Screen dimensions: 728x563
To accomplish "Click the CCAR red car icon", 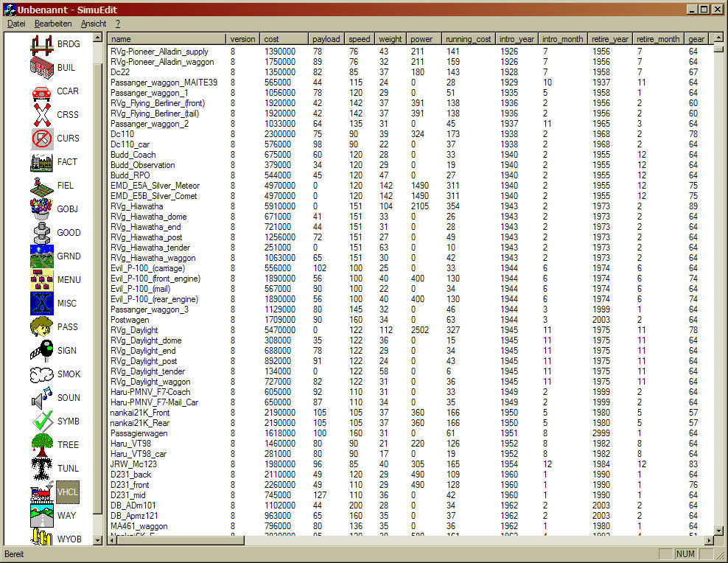I will click(42, 91).
